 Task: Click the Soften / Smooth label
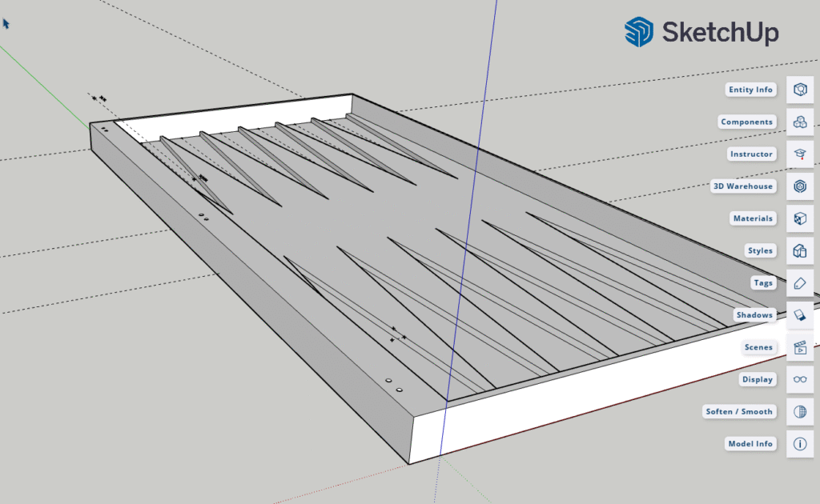click(739, 411)
